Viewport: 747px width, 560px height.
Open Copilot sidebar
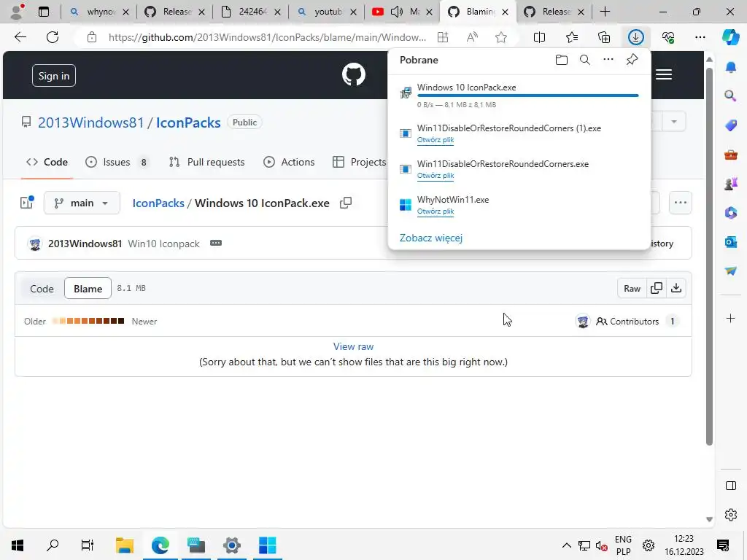click(x=730, y=37)
